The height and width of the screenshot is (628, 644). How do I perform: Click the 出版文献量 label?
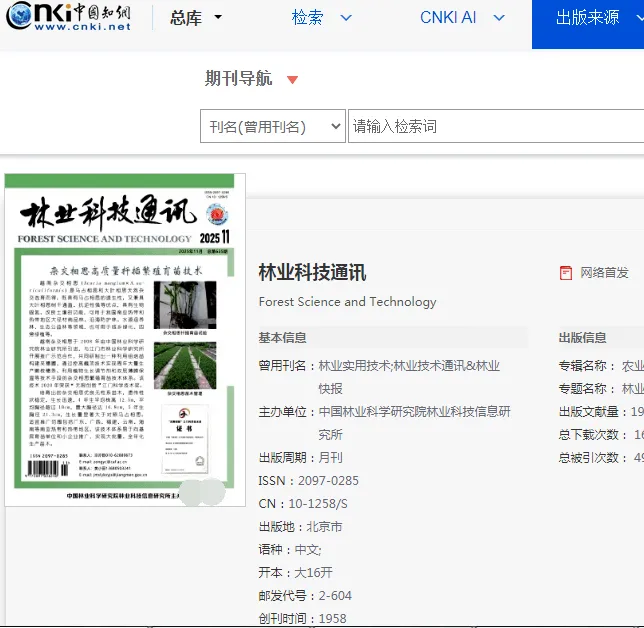tap(594, 412)
